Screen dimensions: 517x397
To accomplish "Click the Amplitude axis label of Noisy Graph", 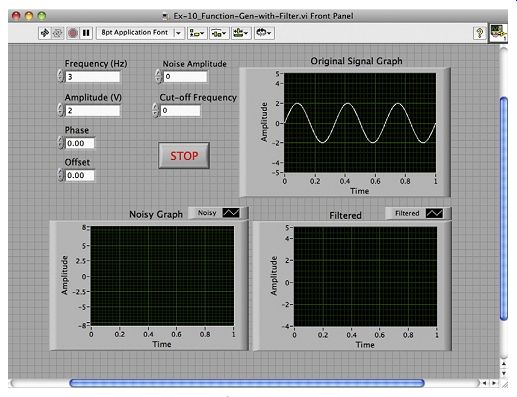I will [64, 275].
